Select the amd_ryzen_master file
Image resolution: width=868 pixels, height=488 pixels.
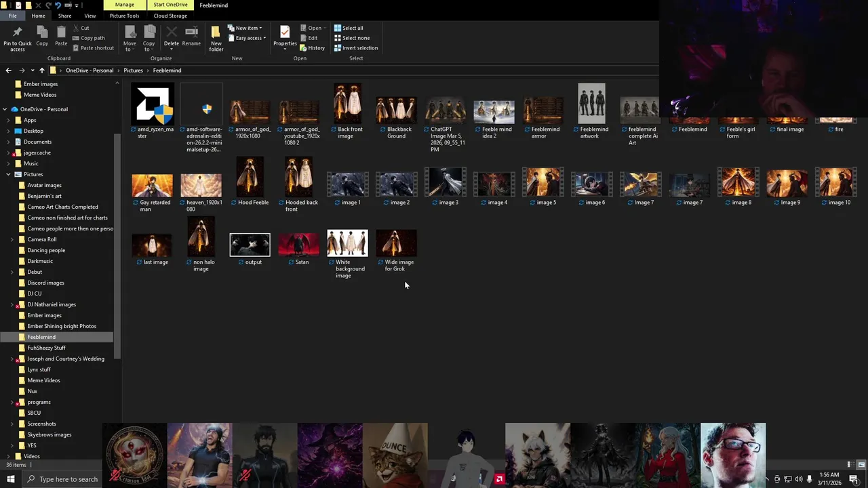pos(153,111)
